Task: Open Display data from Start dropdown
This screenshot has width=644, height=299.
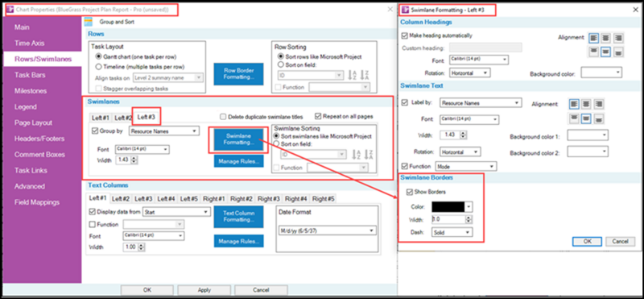Action: click(x=176, y=212)
